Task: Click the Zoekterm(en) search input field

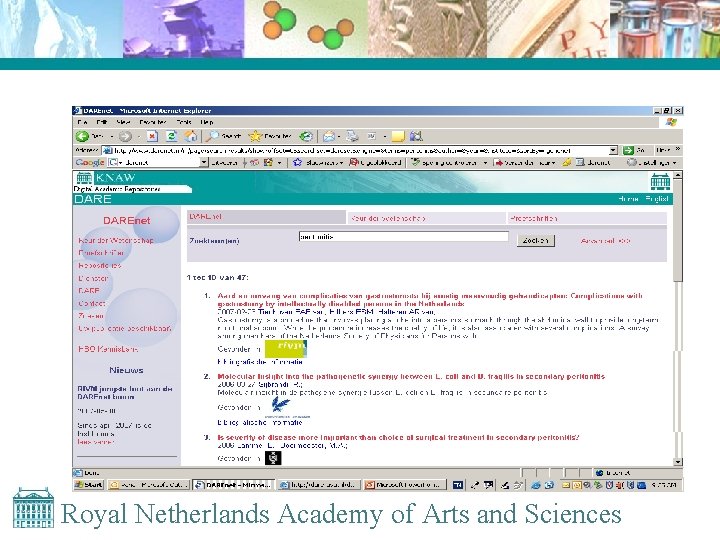Action: (404, 236)
